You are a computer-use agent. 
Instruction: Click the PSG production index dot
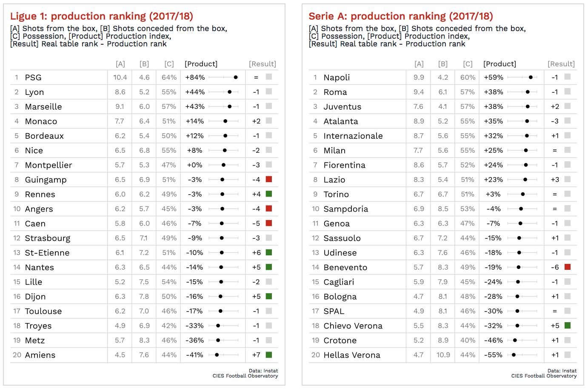(x=236, y=77)
